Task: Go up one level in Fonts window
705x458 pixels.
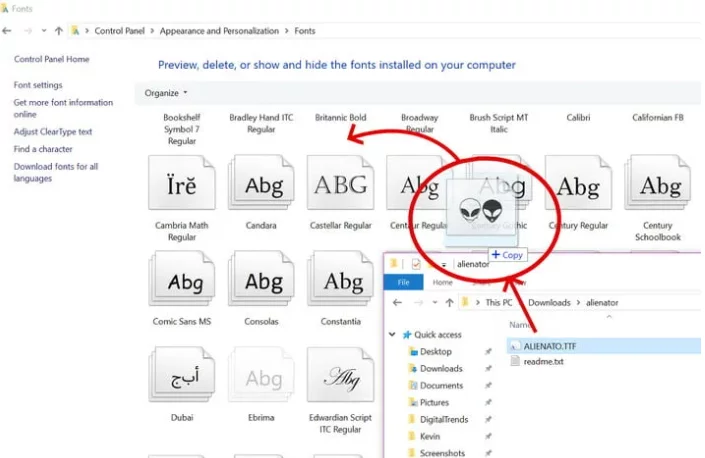Action: 59,31
